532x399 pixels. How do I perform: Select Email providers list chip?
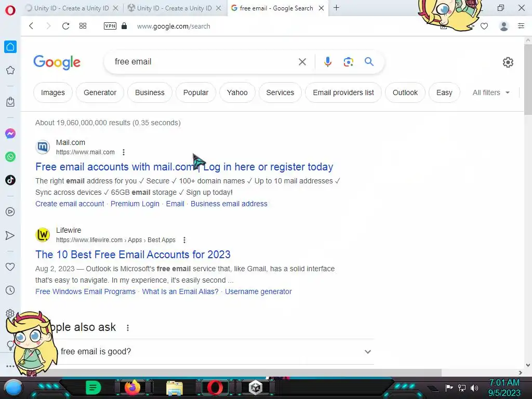[343, 92]
